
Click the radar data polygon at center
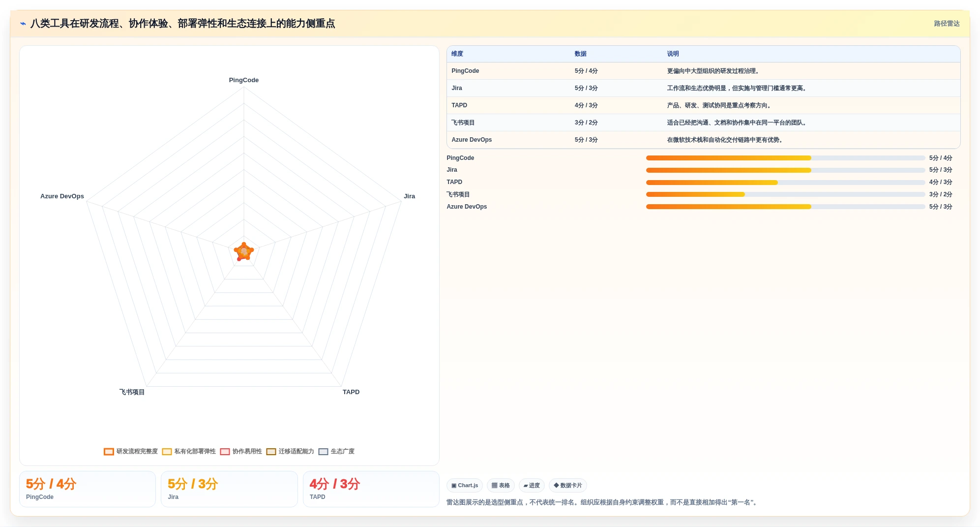click(x=244, y=251)
